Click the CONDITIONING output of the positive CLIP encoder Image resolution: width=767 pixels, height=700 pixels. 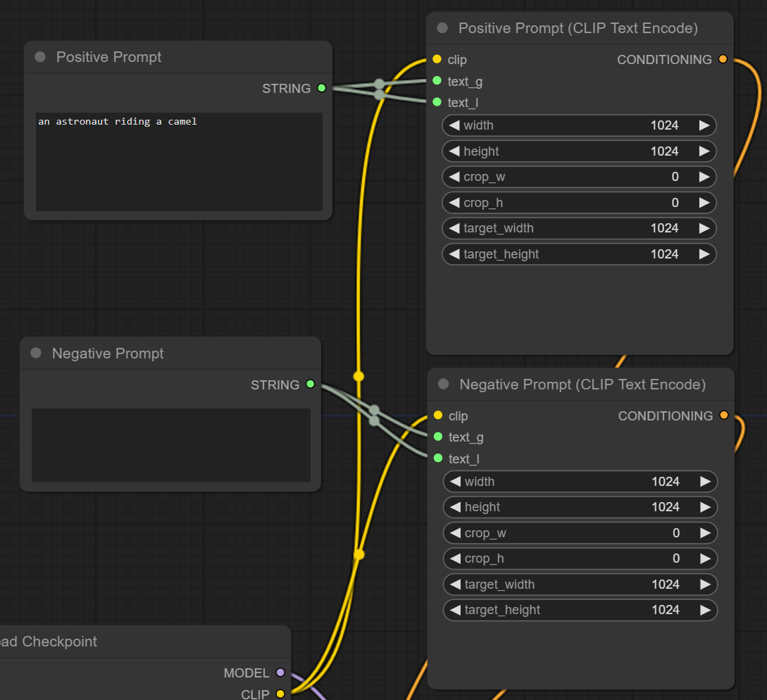coord(723,59)
